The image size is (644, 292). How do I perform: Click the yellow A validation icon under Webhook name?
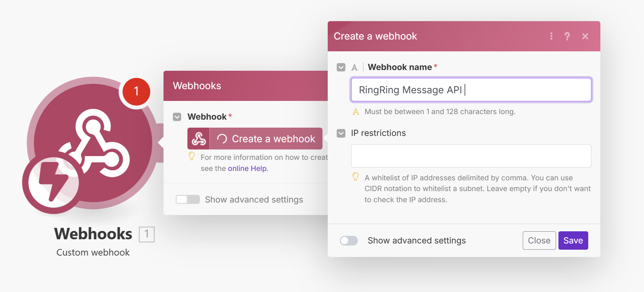pos(356,112)
